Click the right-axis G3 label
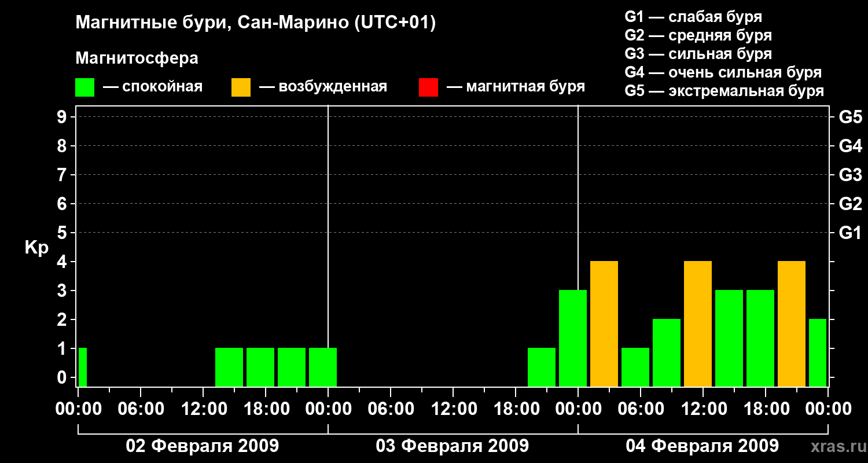Screen dimensions: 868x463 [851, 175]
